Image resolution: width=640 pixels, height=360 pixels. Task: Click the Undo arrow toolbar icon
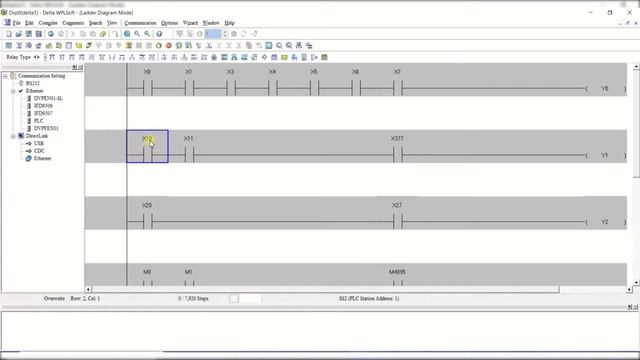116,34
